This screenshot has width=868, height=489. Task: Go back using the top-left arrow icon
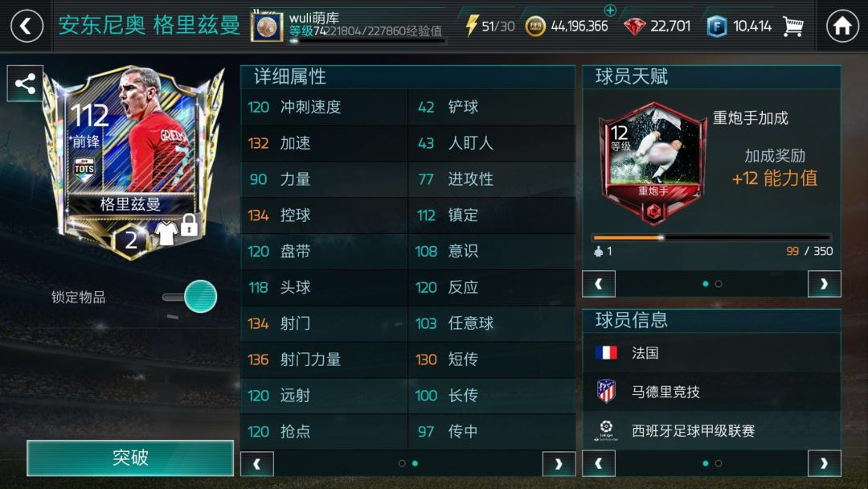pos(27,26)
